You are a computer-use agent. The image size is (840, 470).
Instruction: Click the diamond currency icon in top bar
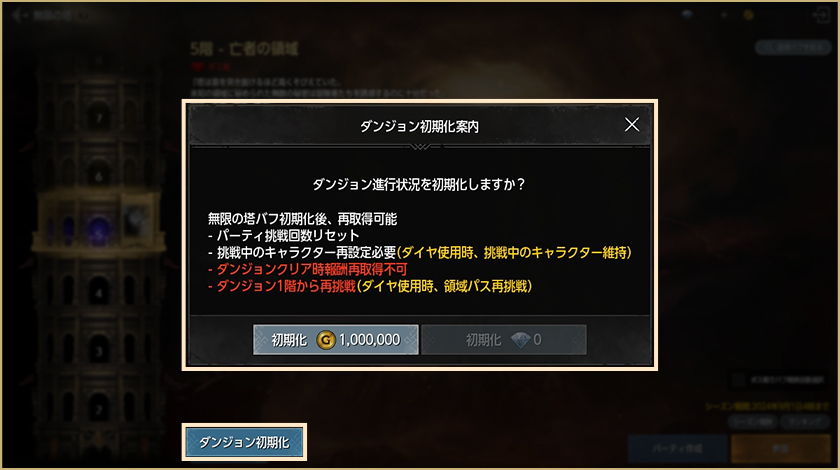click(x=688, y=15)
